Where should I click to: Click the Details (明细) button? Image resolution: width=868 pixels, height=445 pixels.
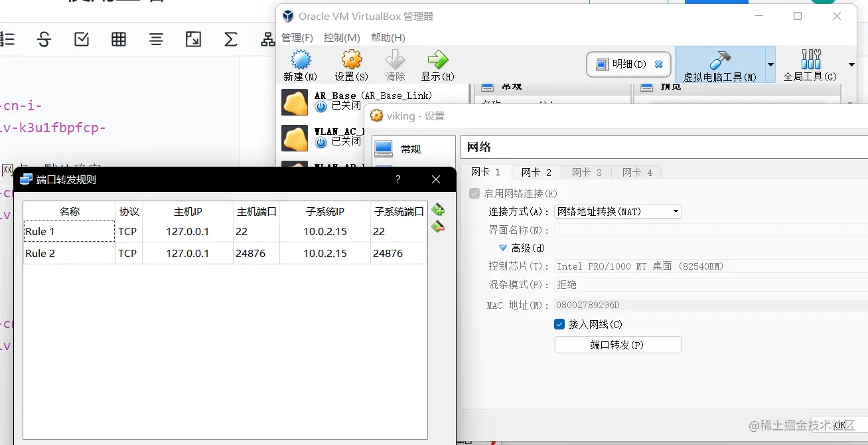[628, 64]
